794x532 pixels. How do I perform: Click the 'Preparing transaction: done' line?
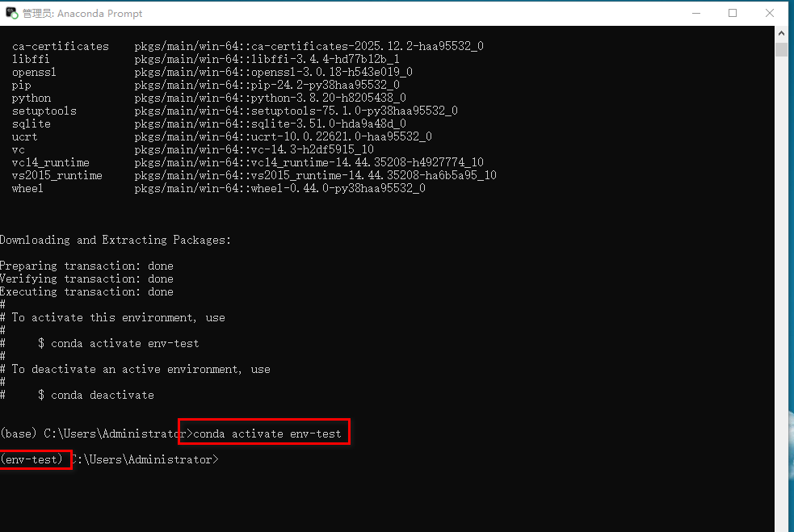(x=86, y=266)
